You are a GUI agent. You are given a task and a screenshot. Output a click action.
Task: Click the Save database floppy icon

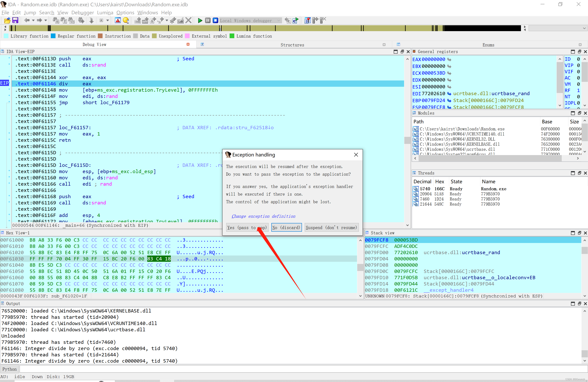pyautogui.click(x=15, y=21)
